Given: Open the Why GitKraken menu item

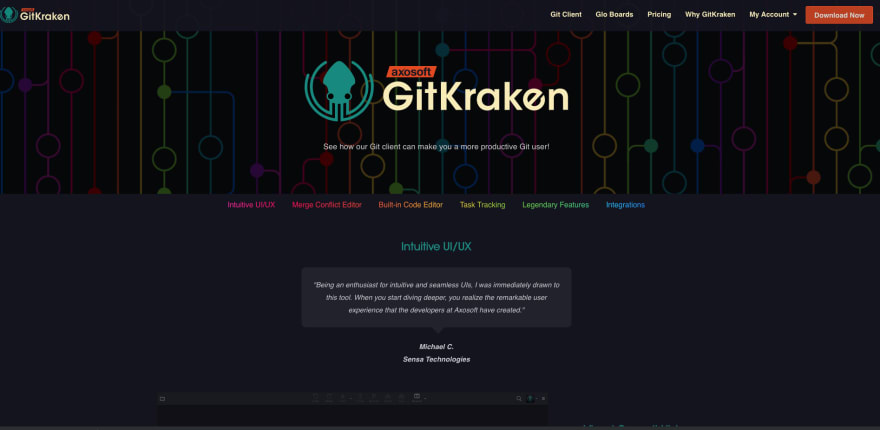Looking at the screenshot, I should coord(709,15).
